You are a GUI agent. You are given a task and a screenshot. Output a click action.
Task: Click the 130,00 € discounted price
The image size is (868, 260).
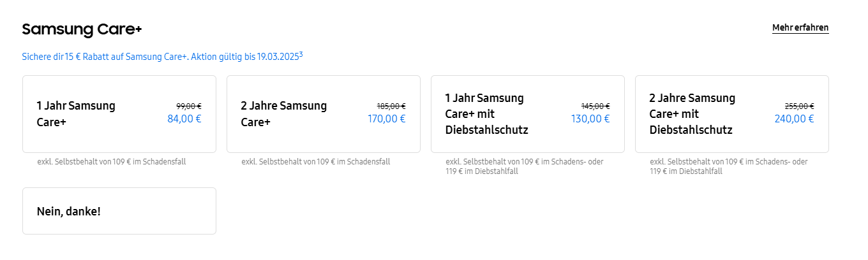click(590, 119)
